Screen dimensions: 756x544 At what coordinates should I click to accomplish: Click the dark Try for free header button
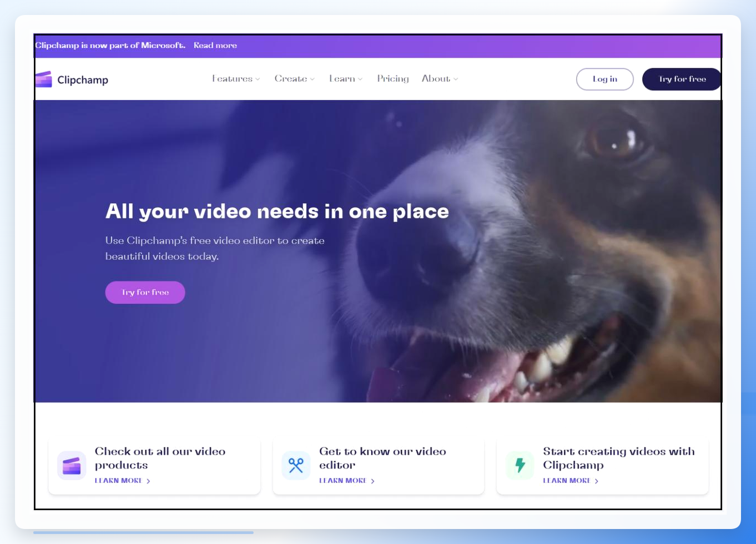click(682, 79)
